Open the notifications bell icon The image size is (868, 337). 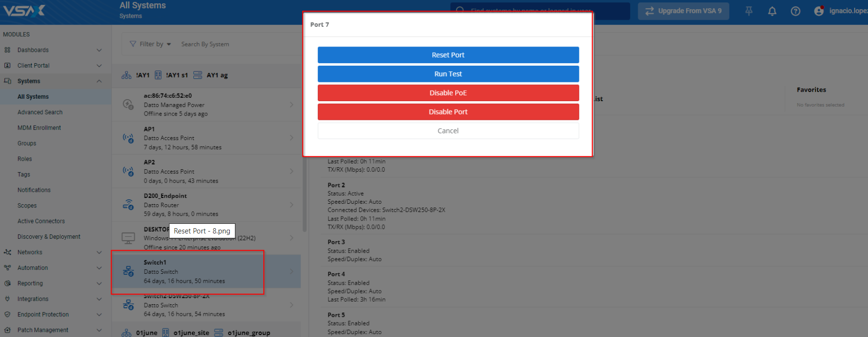[772, 11]
